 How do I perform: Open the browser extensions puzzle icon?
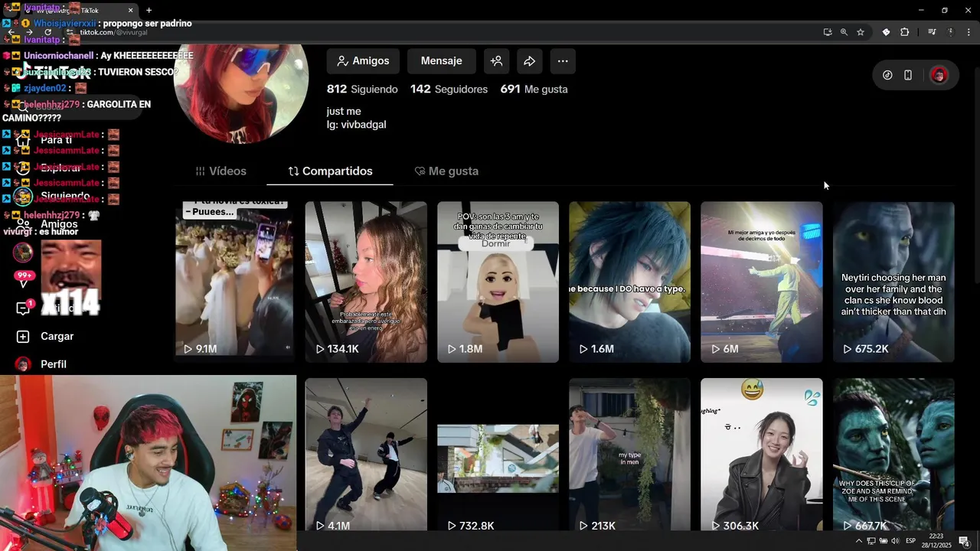[904, 32]
